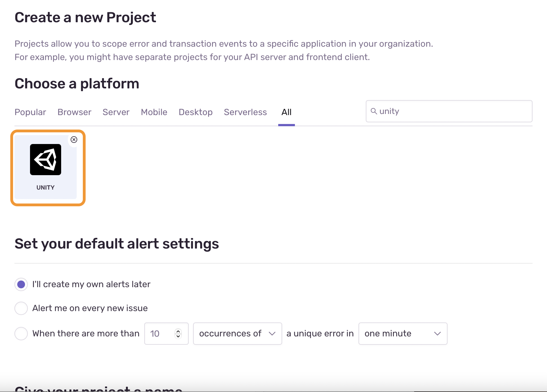The image size is (547, 392).
Task: Open the "one minute" interval dropdown
Action: 402,334
